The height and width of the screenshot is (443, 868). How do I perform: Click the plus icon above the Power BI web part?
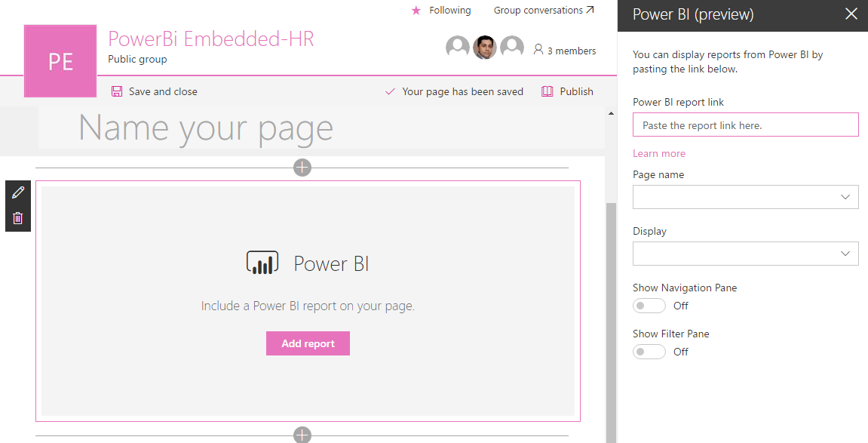pos(302,168)
